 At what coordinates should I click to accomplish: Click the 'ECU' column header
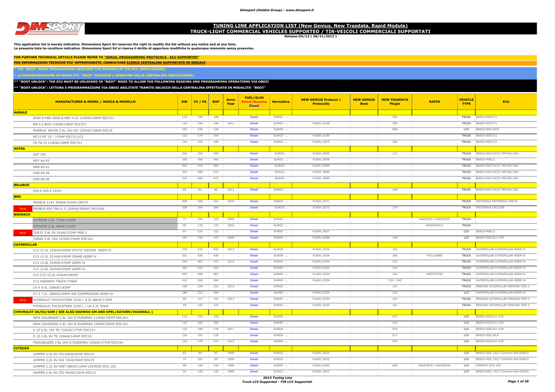click(x=506, y=102)
